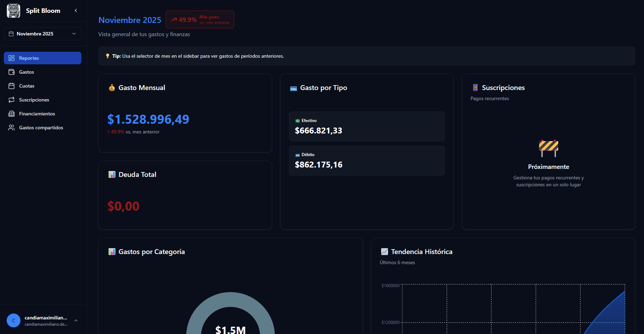Click the 49.9% Más gasto trend badge

200,19
